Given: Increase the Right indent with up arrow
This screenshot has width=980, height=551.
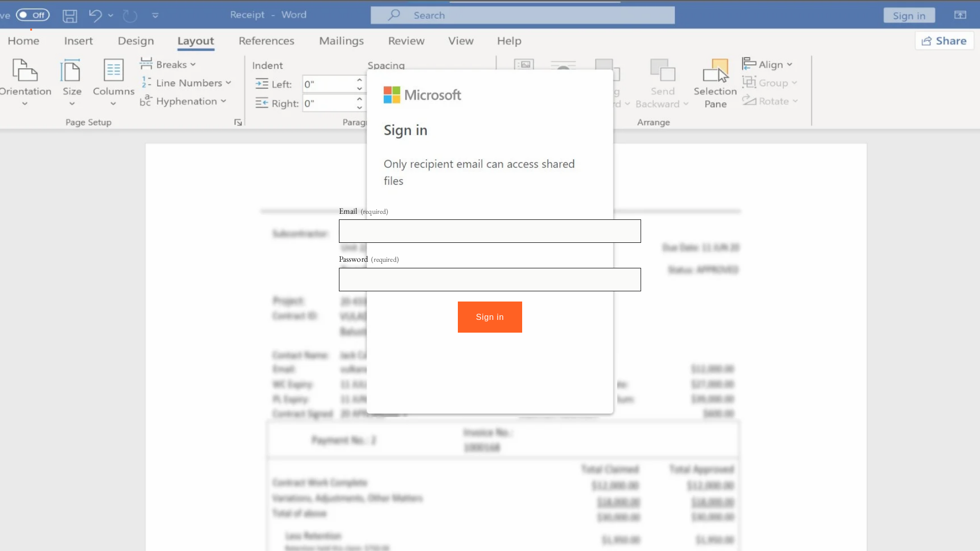Looking at the screenshot, I should click(x=359, y=99).
